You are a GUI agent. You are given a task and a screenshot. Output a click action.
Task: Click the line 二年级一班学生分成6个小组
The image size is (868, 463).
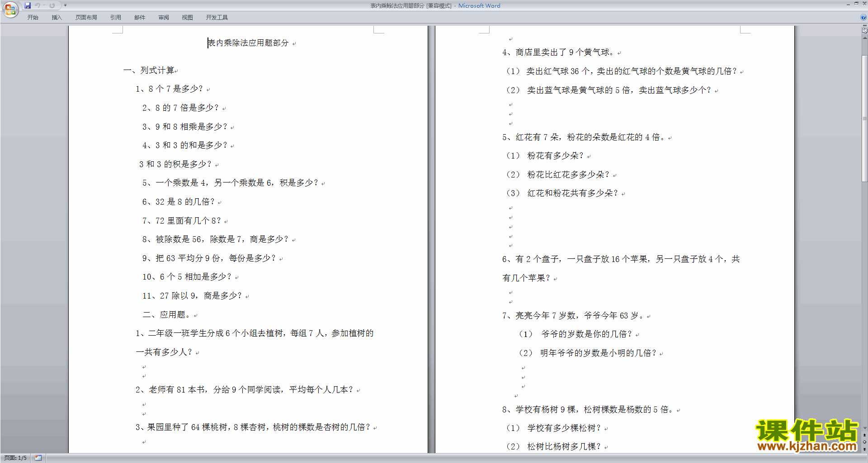(255, 333)
